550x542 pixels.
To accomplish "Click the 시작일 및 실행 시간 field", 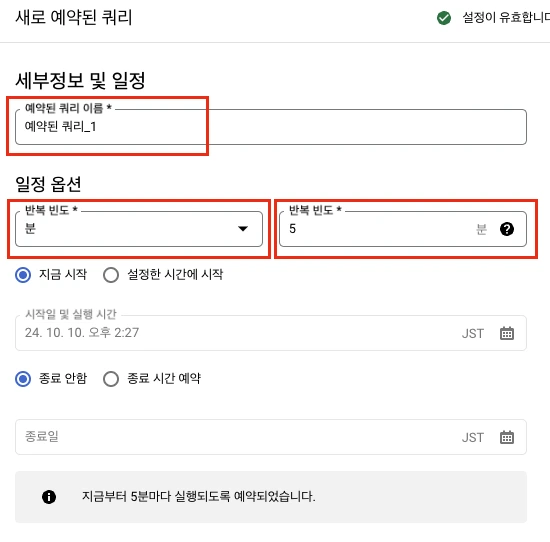I will [x=271, y=333].
